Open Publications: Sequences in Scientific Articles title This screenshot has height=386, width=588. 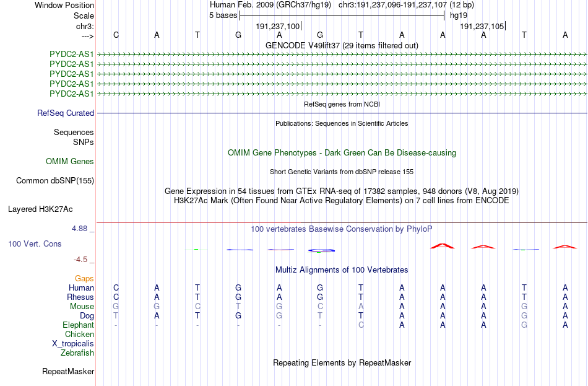pyautogui.click(x=342, y=123)
